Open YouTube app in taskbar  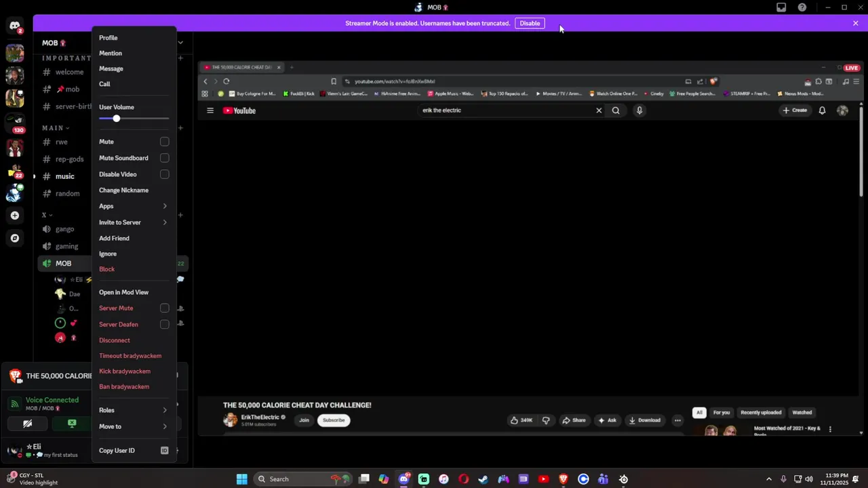[x=543, y=479]
